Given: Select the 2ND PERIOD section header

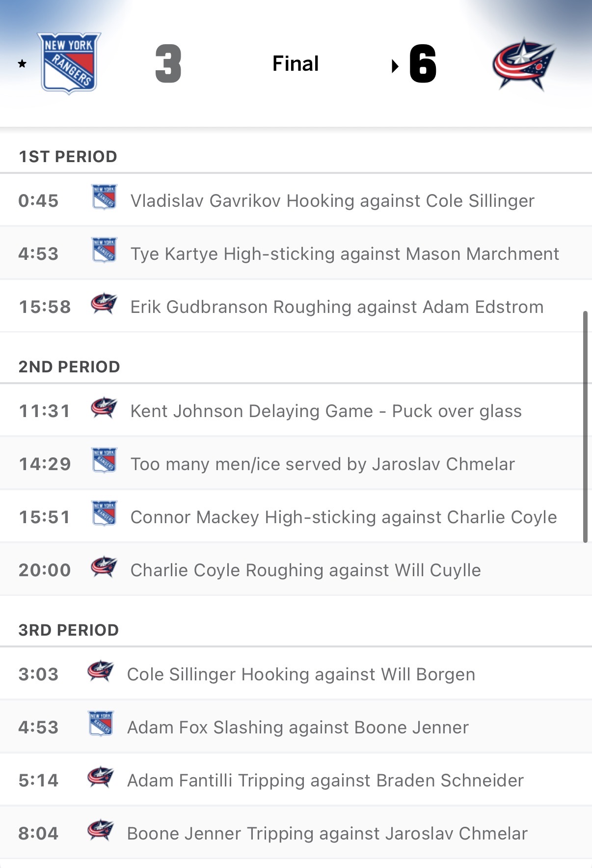Looking at the screenshot, I should 69,367.
